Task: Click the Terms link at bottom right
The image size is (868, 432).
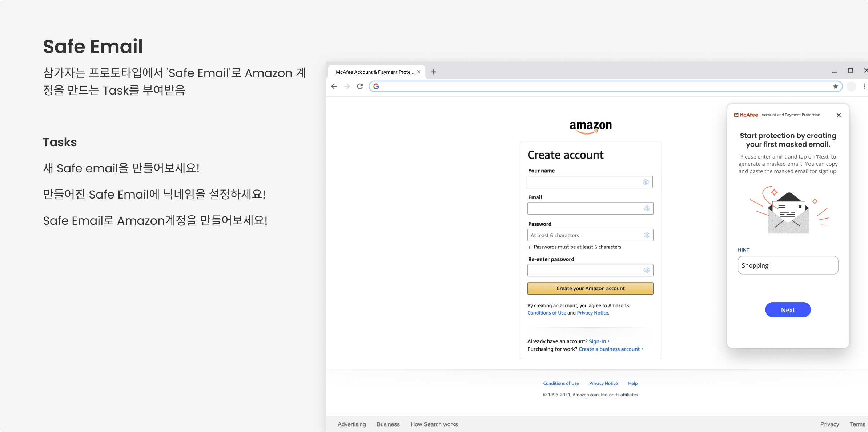Action: tap(857, 424)
